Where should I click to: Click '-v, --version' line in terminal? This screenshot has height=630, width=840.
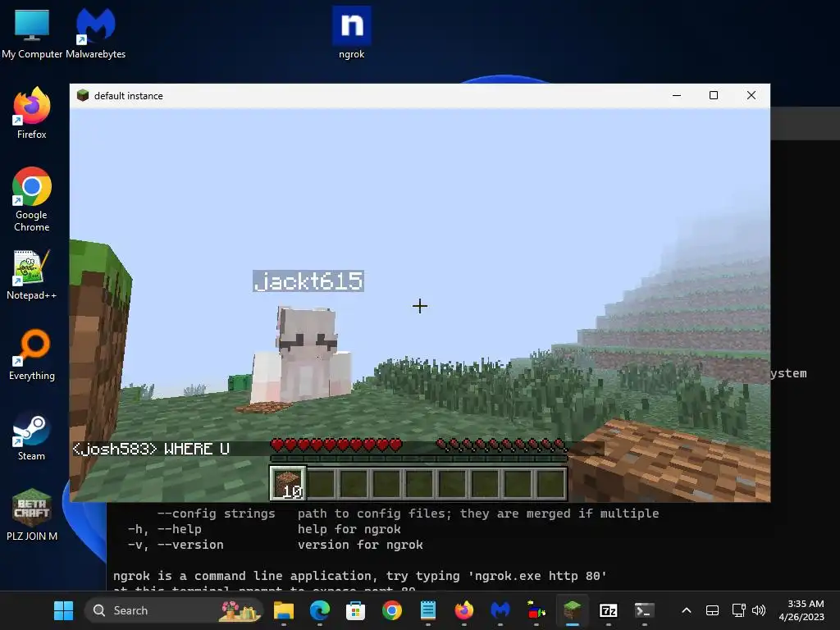click(176, 545)
